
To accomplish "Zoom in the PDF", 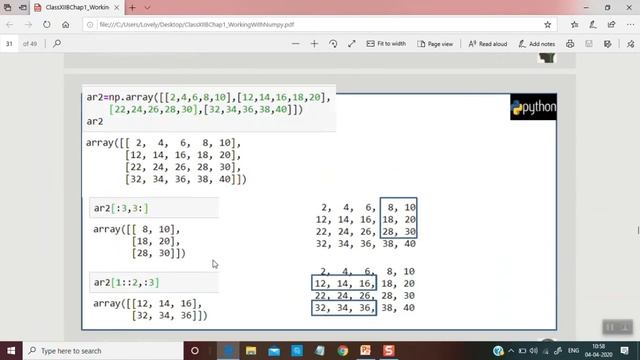I will (314, 44).
